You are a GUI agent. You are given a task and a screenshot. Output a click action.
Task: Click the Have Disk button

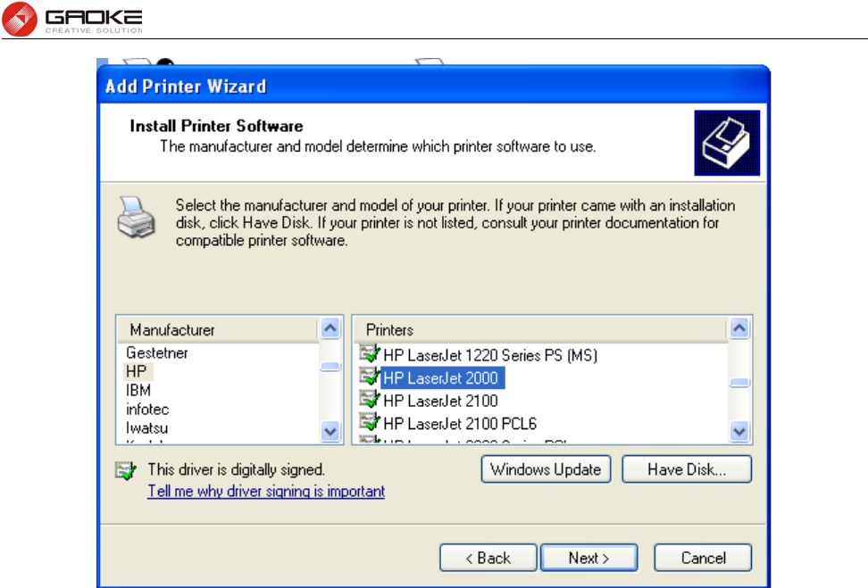tap(687, 469)
